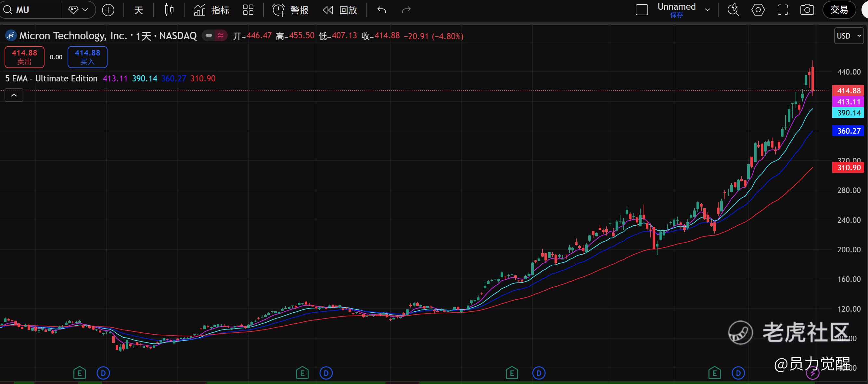Collapse the indicator legend chevron
Viewport: 868px width, 384px height.
tap(14, 95)
